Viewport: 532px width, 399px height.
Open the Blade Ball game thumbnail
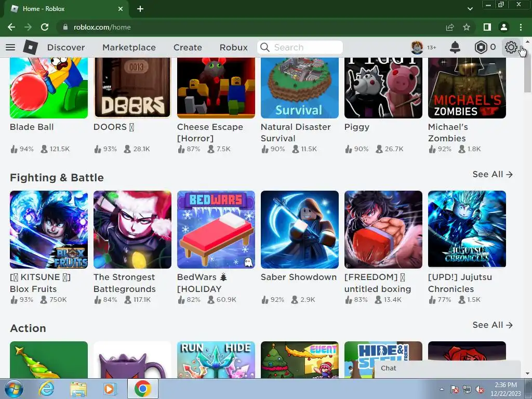point(49,88)
